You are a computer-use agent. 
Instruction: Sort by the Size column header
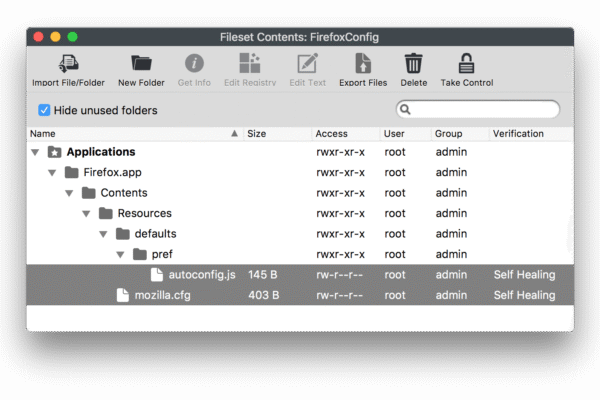277,134
